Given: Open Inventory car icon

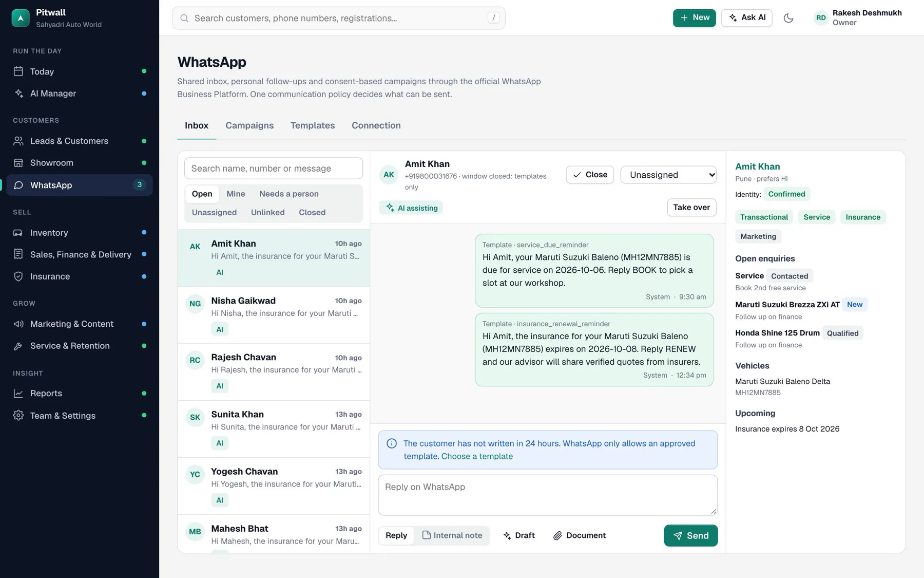Looking at the screenshot, I should [x=18, y=233].
